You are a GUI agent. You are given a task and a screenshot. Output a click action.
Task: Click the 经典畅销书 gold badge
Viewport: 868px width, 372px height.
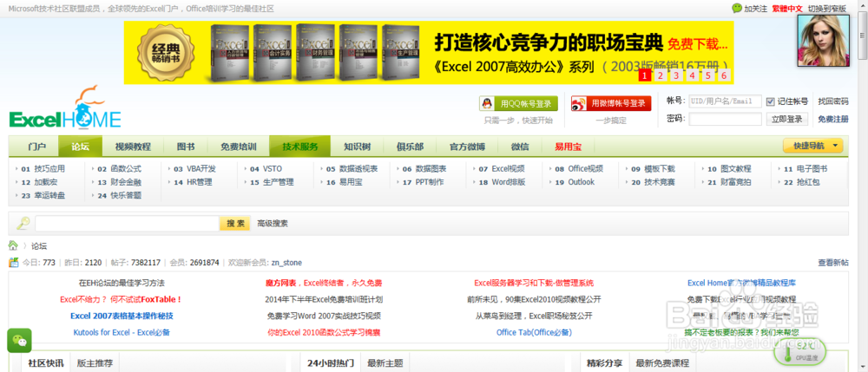click(167, 53)
